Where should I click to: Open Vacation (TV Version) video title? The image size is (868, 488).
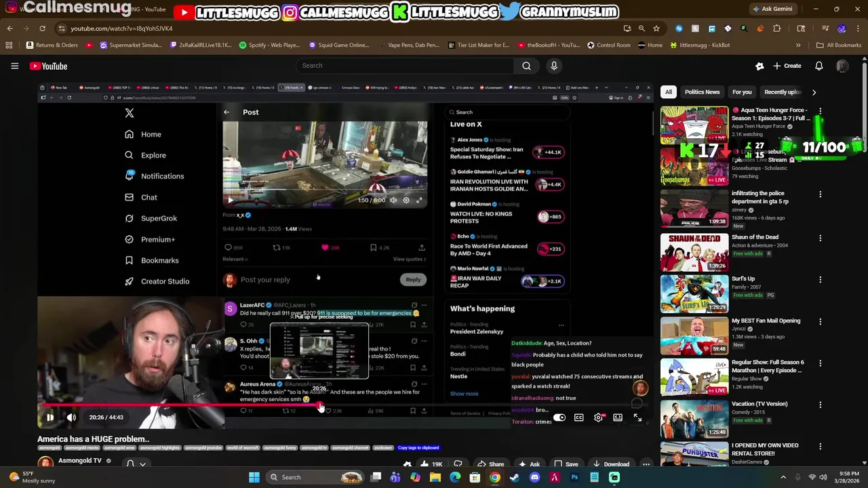(x=759, y=404)
